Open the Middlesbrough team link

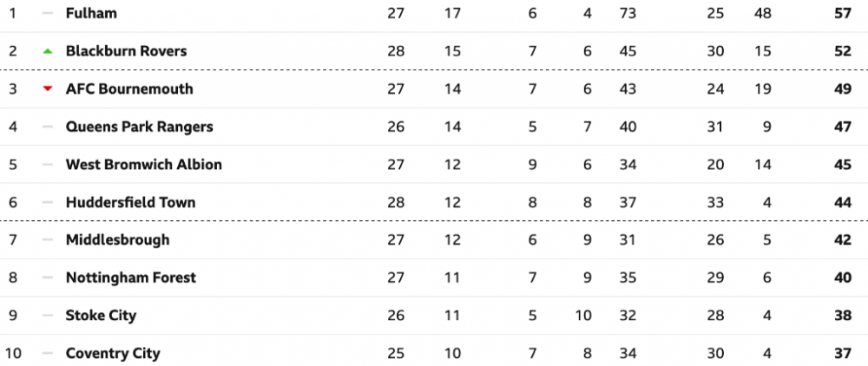pos(117,240)
